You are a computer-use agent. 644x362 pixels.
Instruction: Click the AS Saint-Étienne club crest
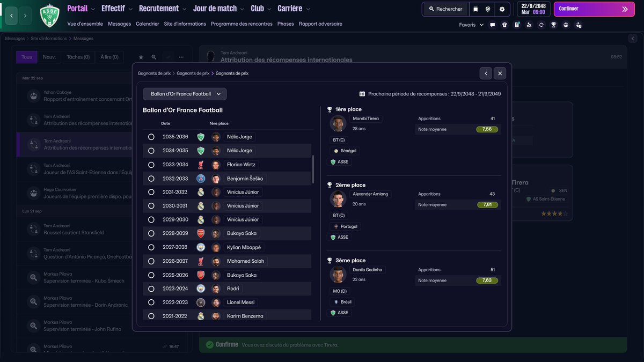[50, 16]
